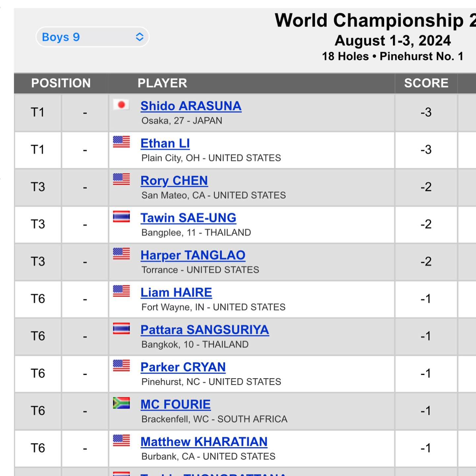Click Thailand flag beside Pattara SANGSURIYA

pos(121,329)
